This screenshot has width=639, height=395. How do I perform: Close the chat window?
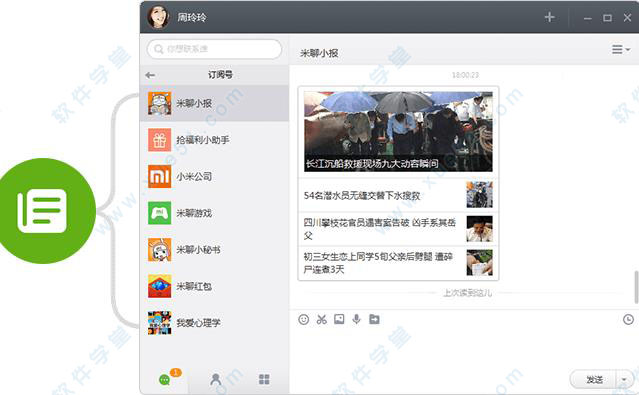pos(627,18)
